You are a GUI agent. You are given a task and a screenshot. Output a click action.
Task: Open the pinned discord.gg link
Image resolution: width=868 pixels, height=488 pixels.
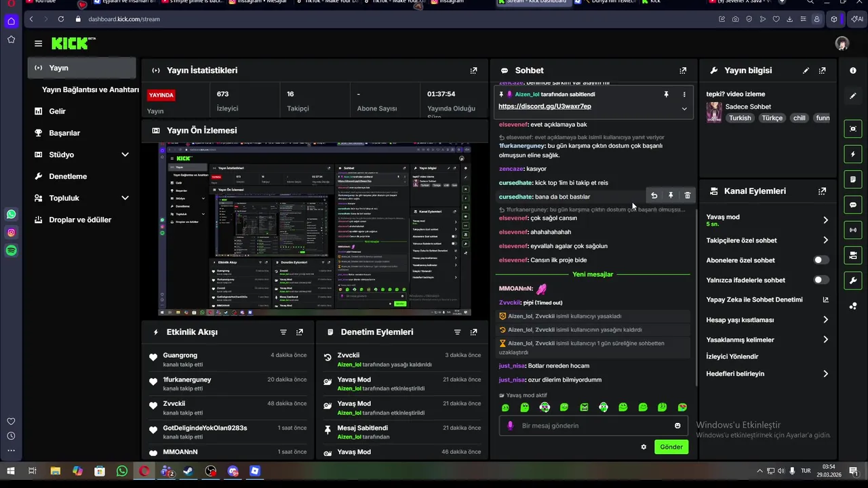click(x=545, y=106)
